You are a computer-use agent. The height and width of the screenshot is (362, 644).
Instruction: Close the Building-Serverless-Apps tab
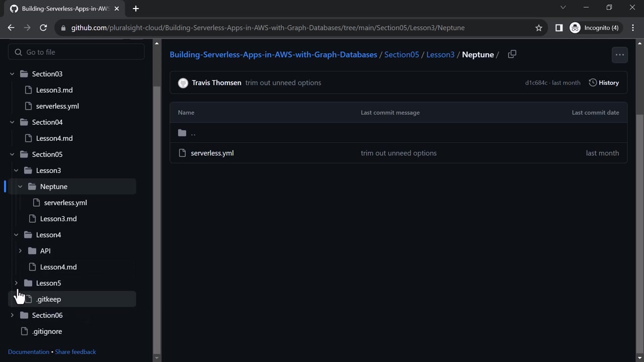(117, 9)
